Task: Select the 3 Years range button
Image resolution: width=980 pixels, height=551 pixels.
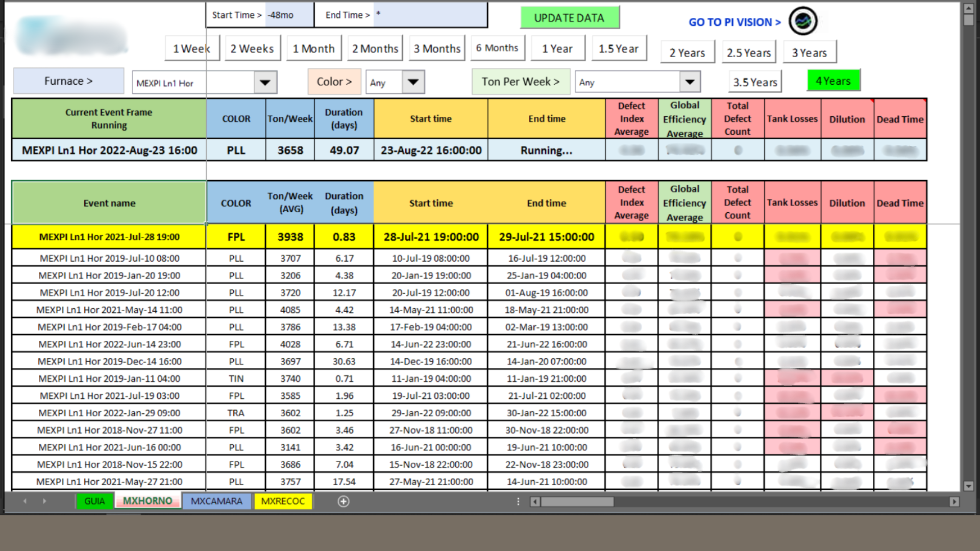Action: (x=810, y=53)
